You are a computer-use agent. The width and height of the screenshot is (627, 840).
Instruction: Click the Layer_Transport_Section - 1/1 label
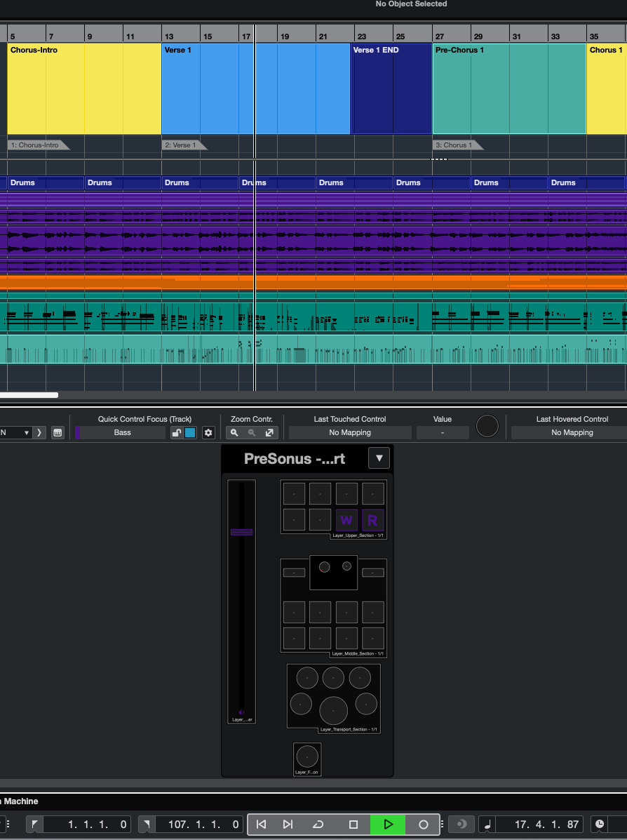pos(349,729)
